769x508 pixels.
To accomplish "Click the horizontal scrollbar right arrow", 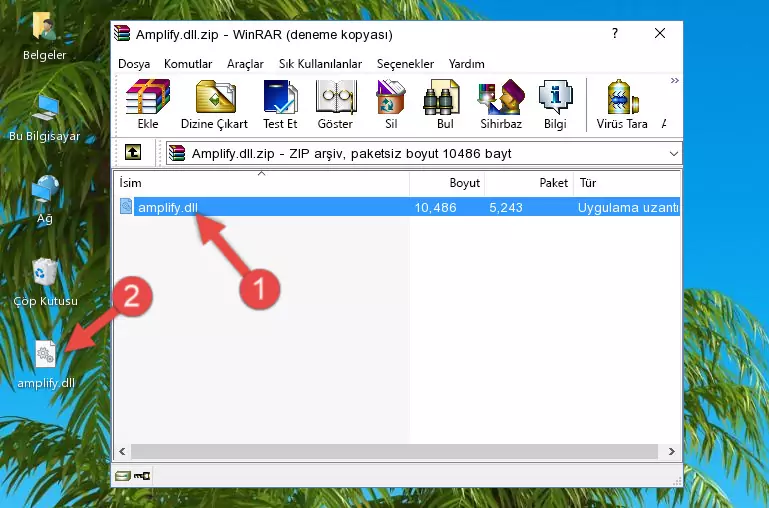I will click(671, 451).
